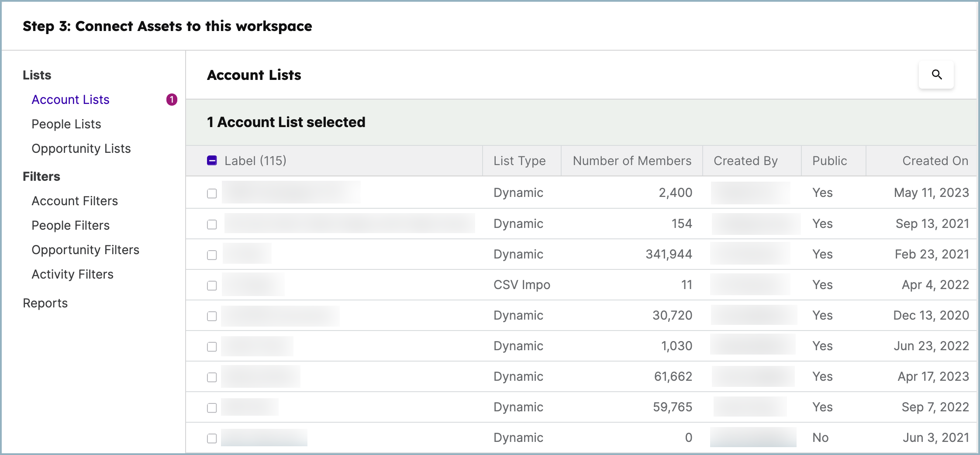Viewport: 980px width, 455px height.
Task: Select Opportunity Filters in the sidebar
Action: [x=85, y=250]
